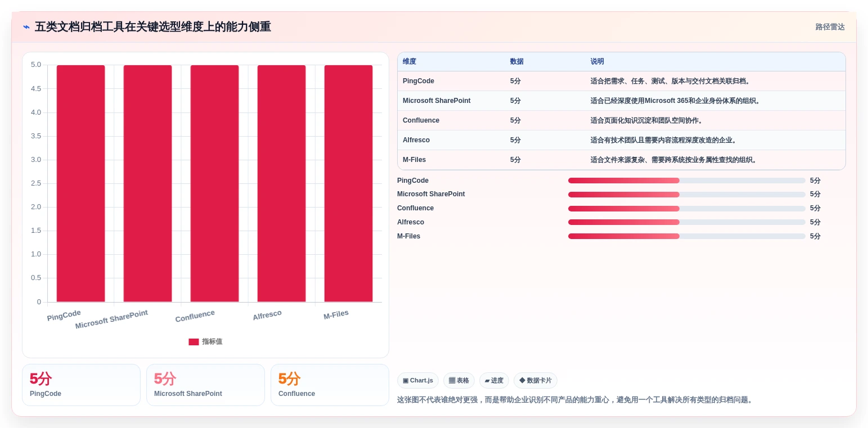This screenshot has width=868, height=428.
Task: Click the 进度 tag
Action: point(494,381)
